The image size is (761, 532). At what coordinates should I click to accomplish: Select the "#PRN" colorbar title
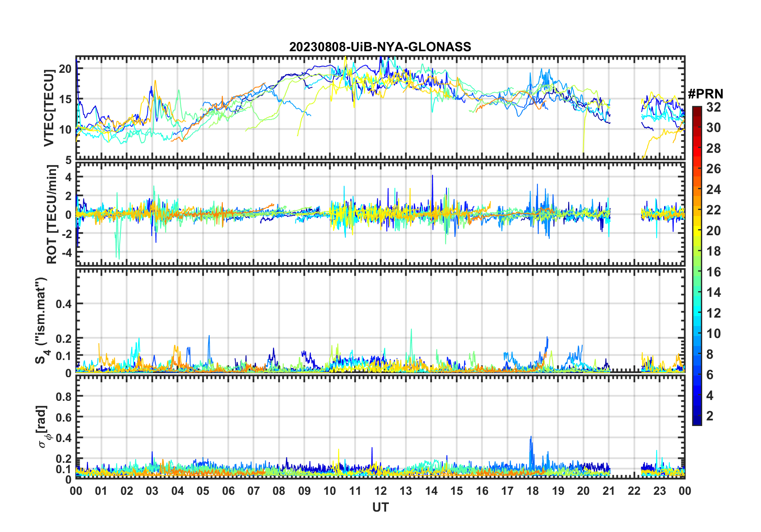pos(705,94)
